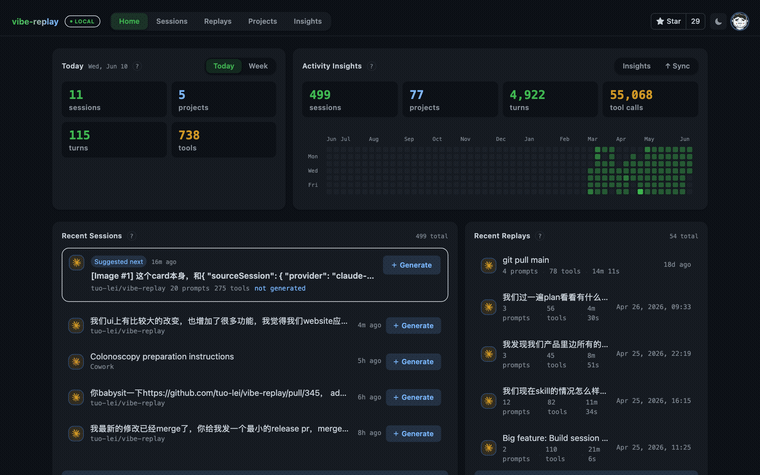
Task: Generate replay for Colonoscopy preparation session
Action: click(413, 362)
